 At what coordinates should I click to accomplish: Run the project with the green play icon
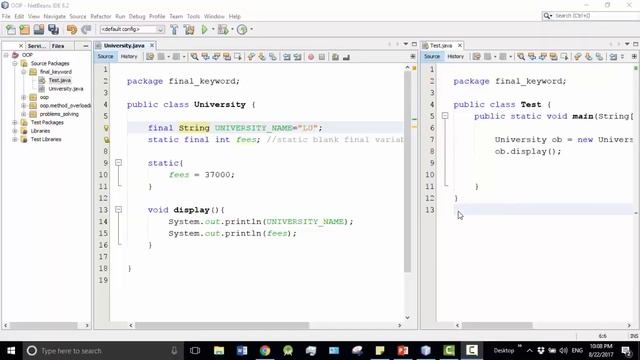204,29
